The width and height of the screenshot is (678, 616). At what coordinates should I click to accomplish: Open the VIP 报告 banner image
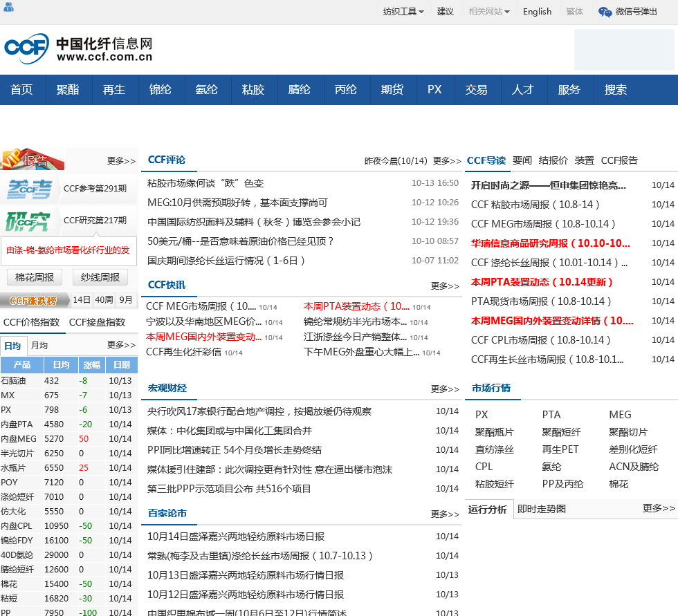pyautogui.click(x=33, y=159)
